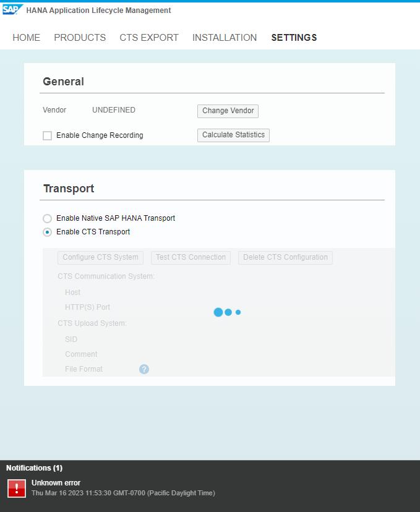Click the Transport section heading

click(x=69, y=189)
